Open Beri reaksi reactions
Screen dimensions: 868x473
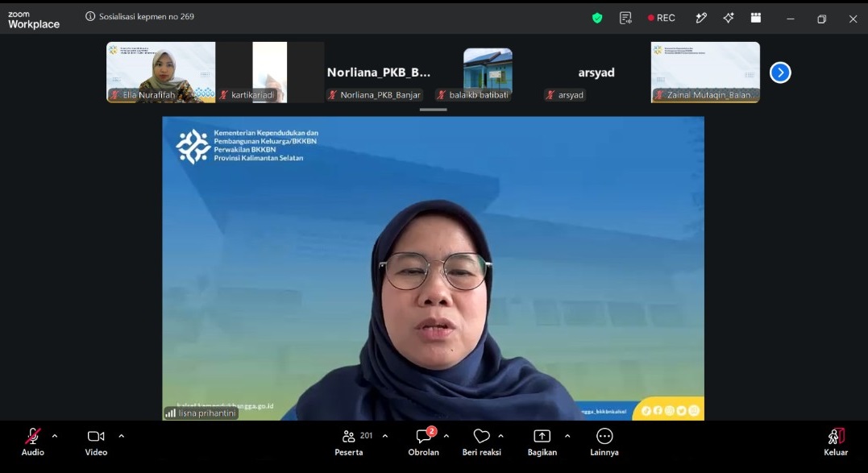[x=482, y=442]
